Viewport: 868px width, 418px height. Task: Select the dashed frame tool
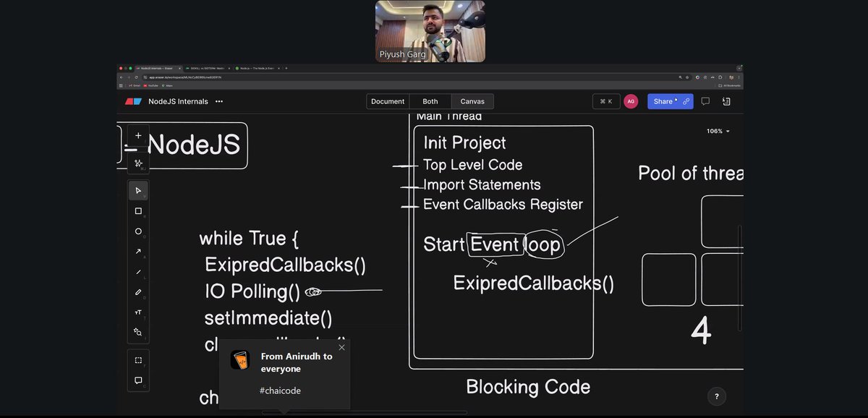tap(138, 360)
